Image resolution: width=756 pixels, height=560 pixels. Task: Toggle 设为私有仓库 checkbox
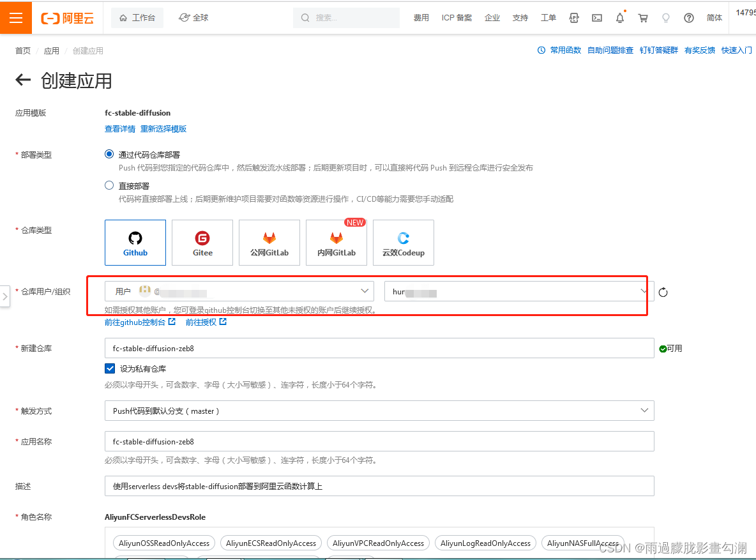coord(110,368)
